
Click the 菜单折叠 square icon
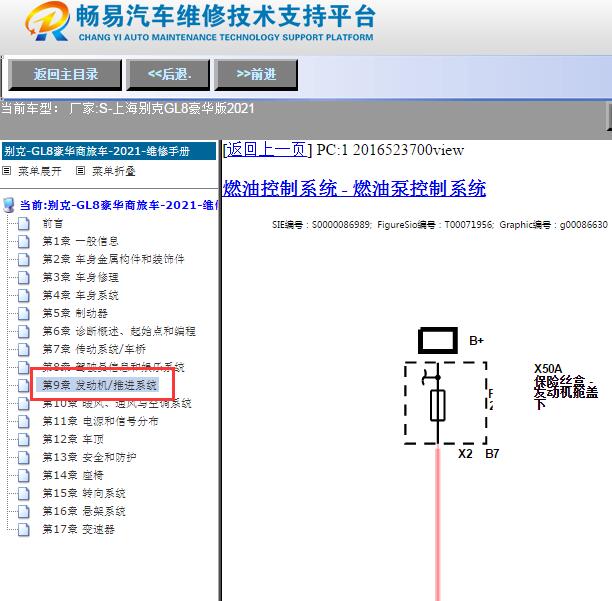[80, 171]
